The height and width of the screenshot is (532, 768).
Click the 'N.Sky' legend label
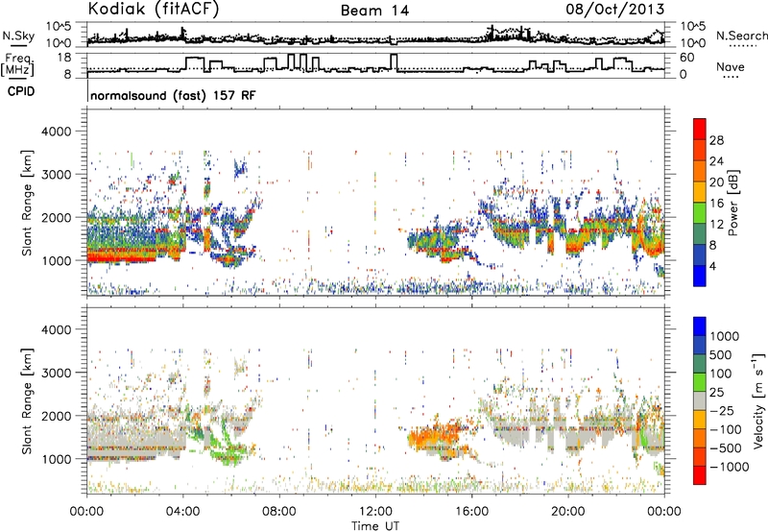click(x=18, y=36)
